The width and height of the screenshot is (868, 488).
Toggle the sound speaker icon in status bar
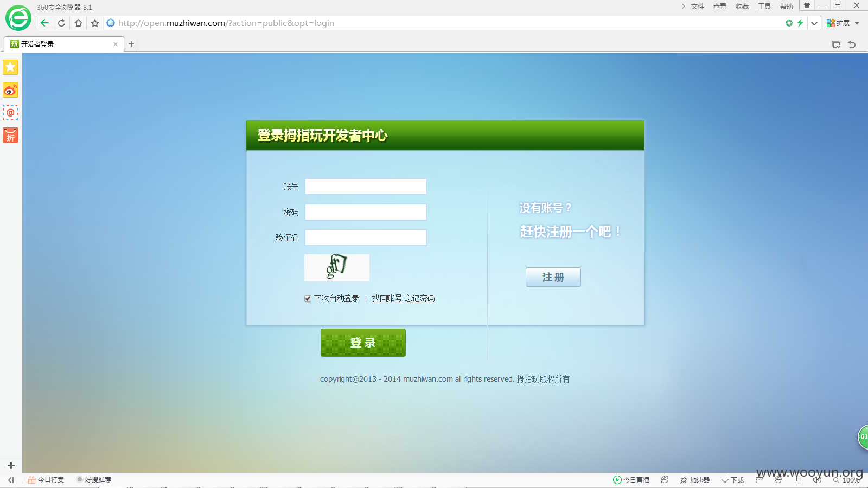point(817,480)
